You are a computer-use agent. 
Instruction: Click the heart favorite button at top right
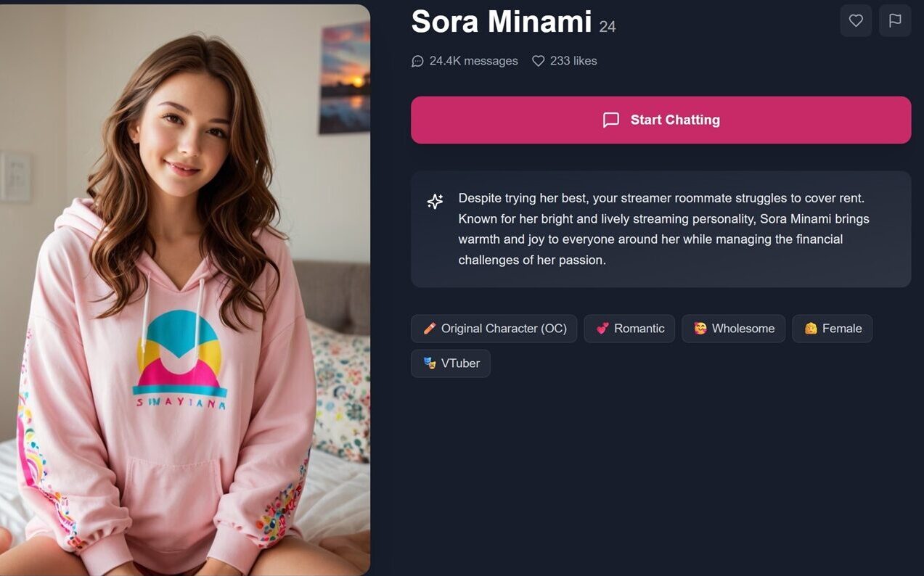(x=856, y=21)
